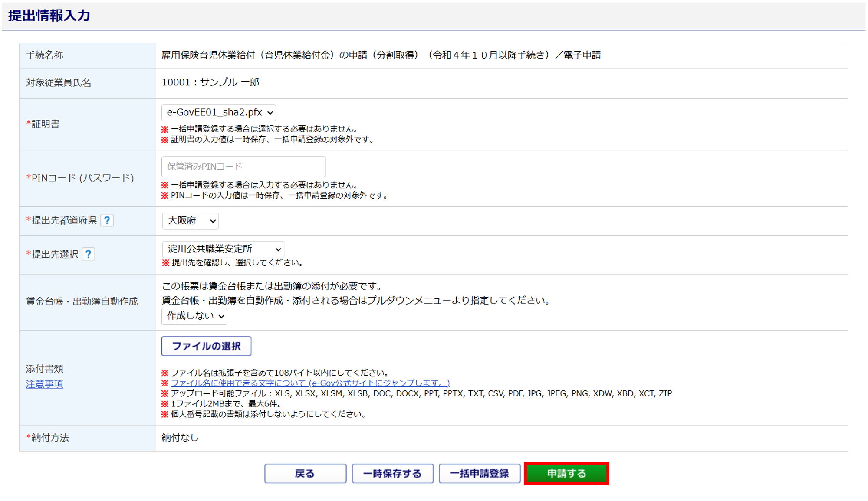This screenshot has width=868, height=501.
Task: Click the 提出情報入力 page heading
Action: [x=49, y=16]
